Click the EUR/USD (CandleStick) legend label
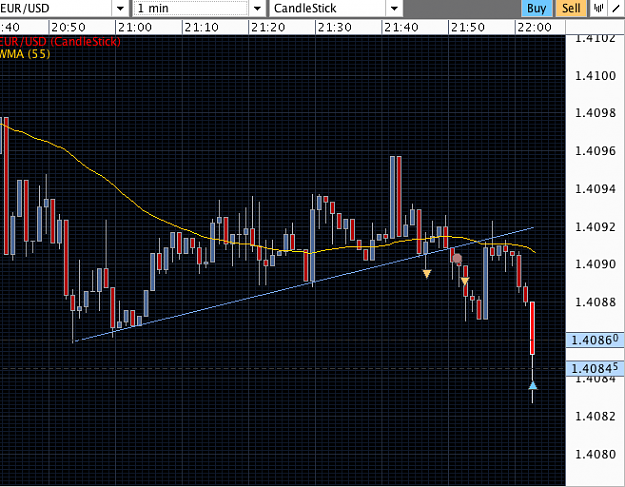Viewport: 625px width, 487px height. (60, 41)
